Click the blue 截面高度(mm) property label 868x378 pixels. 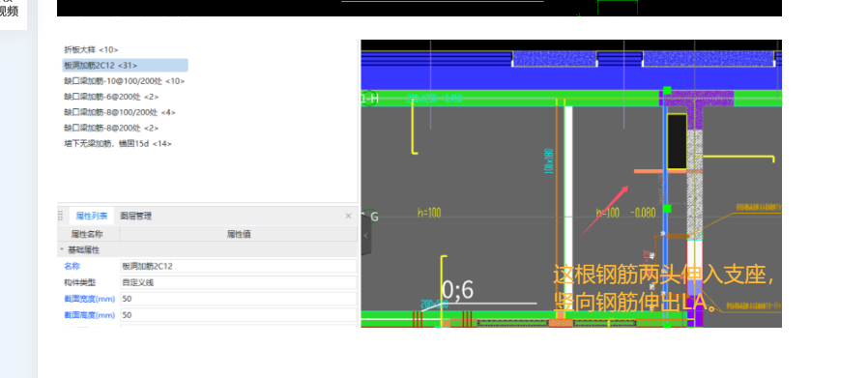[x=90, y=315]
